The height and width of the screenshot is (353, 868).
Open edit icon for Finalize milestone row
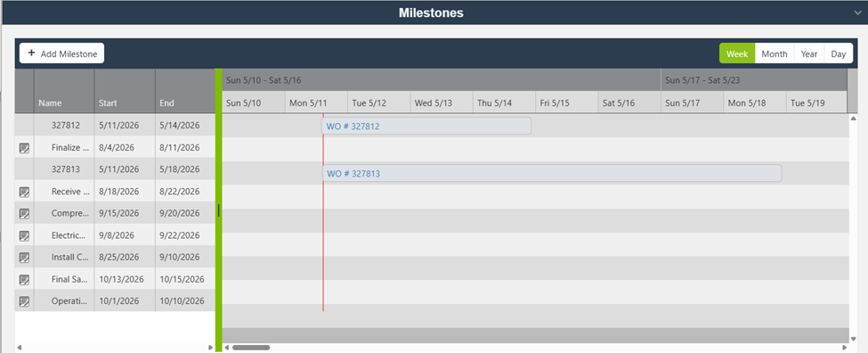pos(24,148)
